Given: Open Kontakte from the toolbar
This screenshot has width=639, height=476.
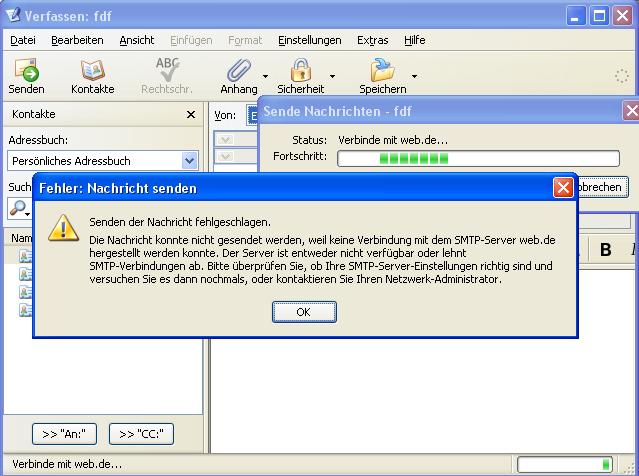Looking at the screenshot, I should click(x=92, y=72).
